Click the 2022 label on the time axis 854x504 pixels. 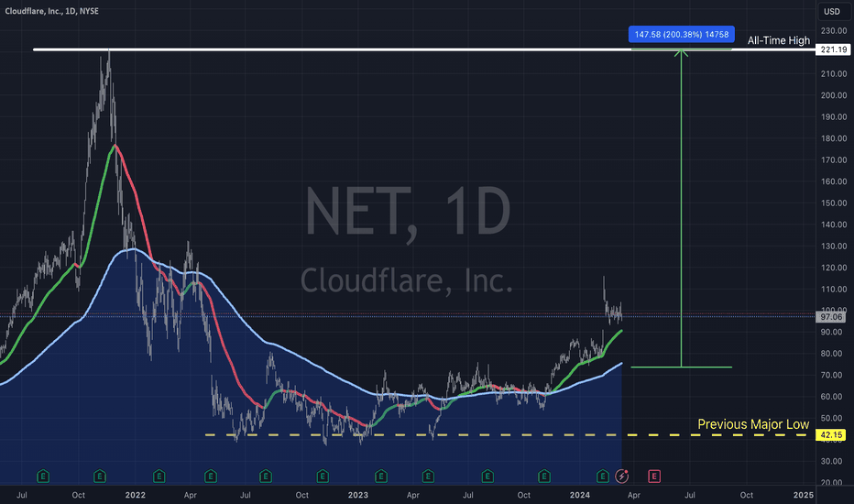pos(135,495)
